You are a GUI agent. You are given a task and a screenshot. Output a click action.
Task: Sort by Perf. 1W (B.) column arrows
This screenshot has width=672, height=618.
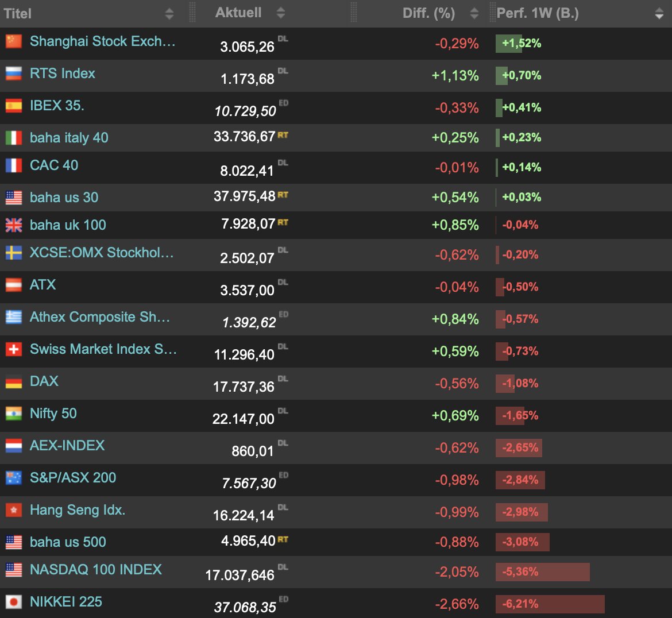click(659, 14)
